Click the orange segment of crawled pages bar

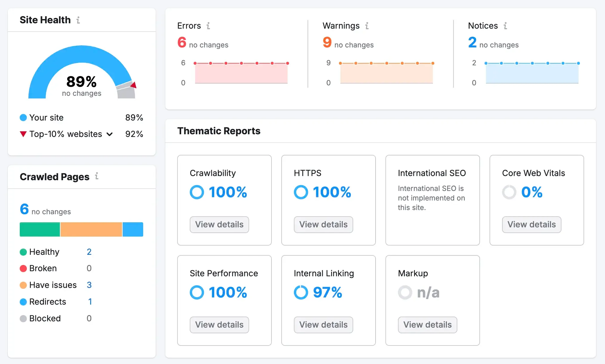pyautogui.click(x=91, y=229)
